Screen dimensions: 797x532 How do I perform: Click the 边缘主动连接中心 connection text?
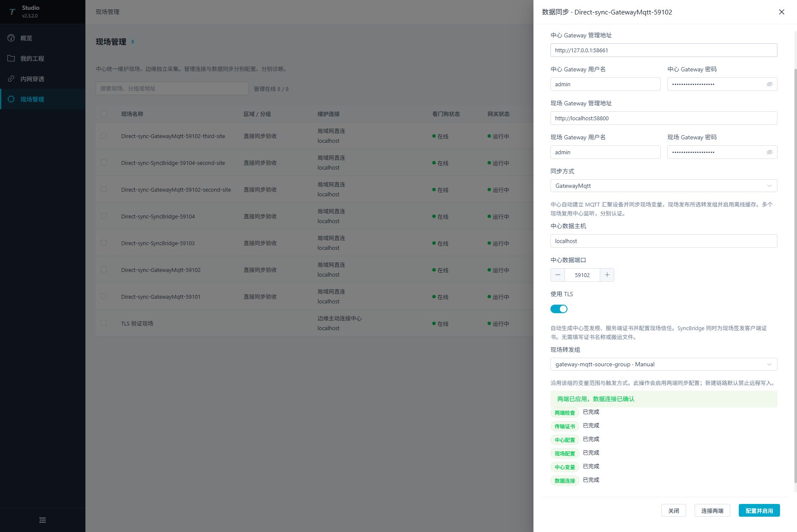click(340, 318)
